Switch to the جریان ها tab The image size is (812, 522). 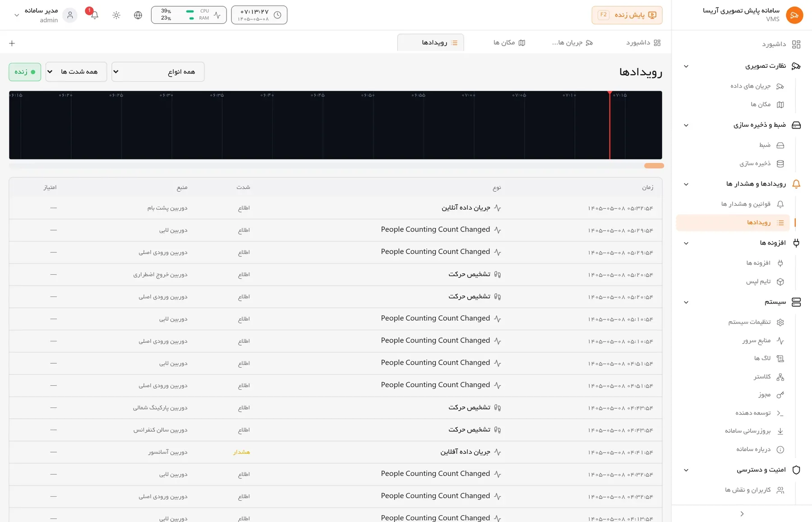coord(572,42)
